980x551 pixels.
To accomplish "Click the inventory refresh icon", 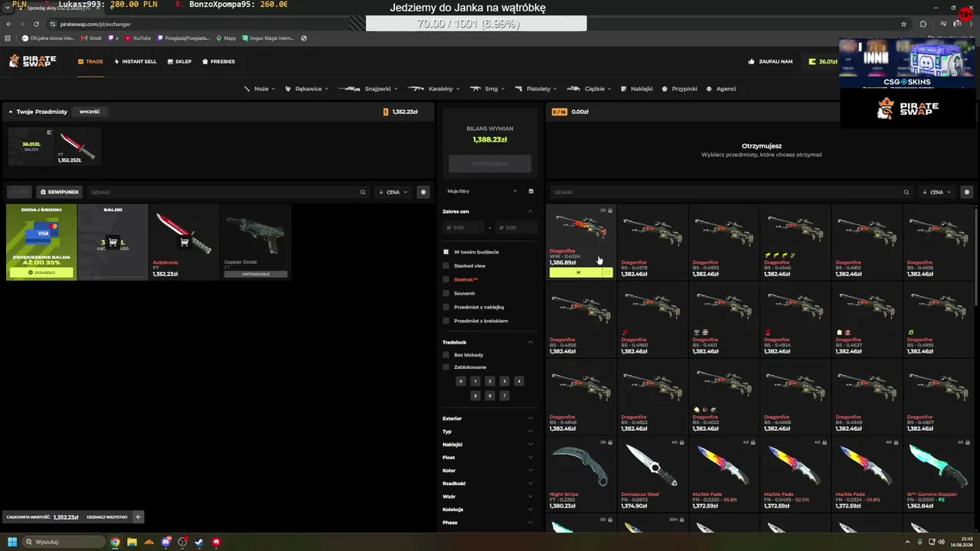I will [423, 192].
